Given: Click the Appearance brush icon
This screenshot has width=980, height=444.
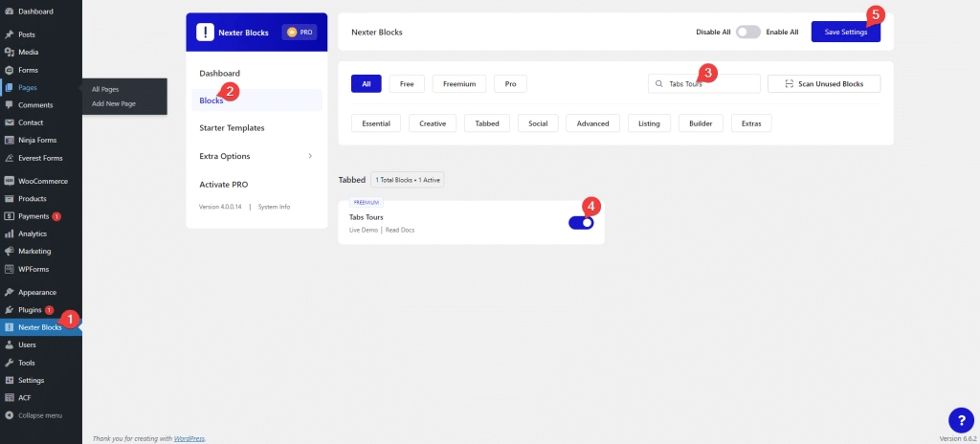Looking at the screenshot, I should [x=10, y=292].
